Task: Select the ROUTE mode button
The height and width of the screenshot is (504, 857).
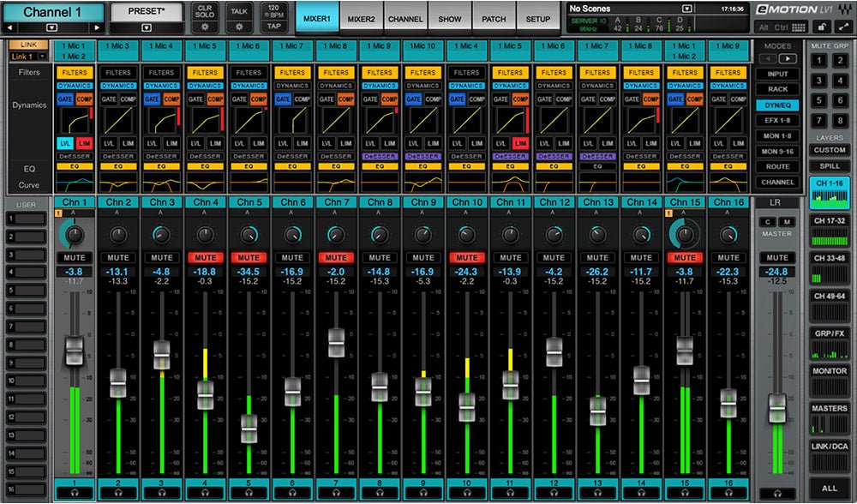Action: pyautogui.click(x=777, y=167)
